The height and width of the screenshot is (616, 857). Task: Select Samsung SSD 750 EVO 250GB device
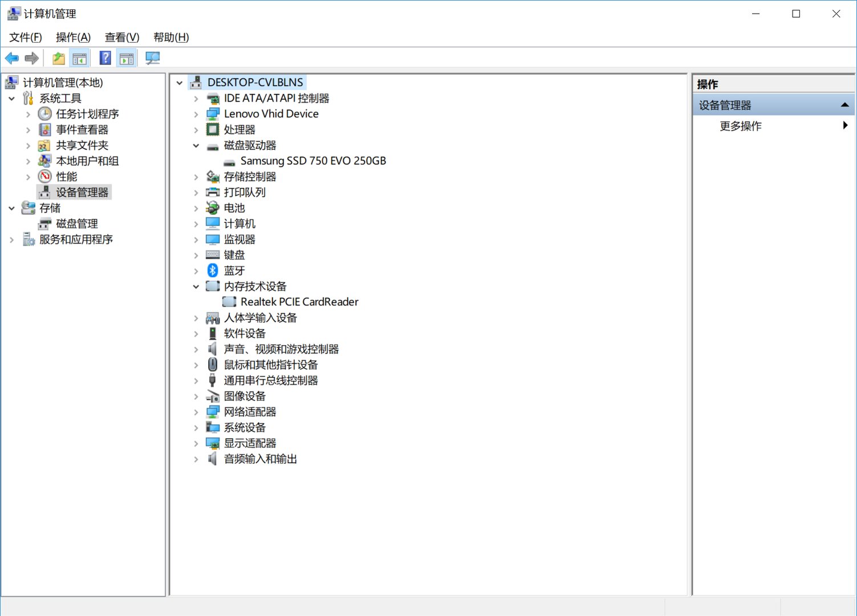(312, 161)
